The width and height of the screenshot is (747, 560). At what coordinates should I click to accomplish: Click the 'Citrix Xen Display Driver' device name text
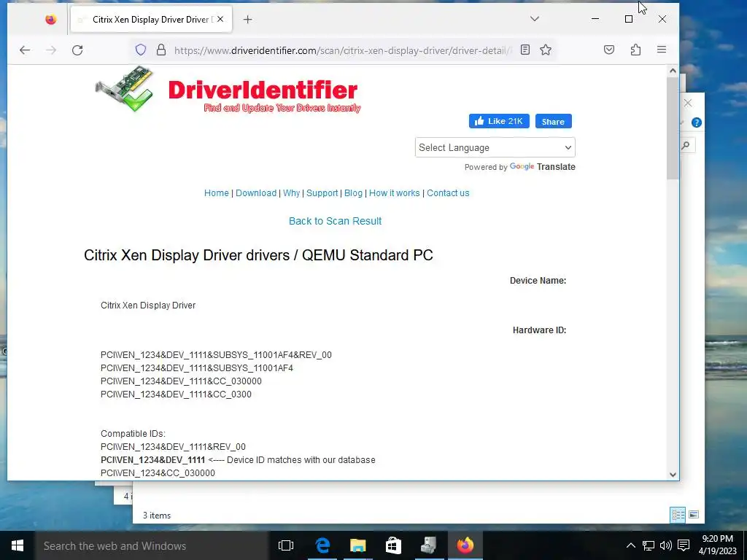click(147, 306)
